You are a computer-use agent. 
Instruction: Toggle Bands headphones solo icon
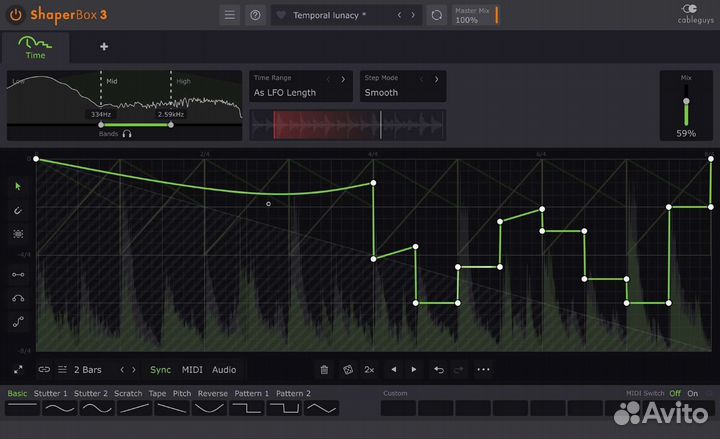(127, 134)
